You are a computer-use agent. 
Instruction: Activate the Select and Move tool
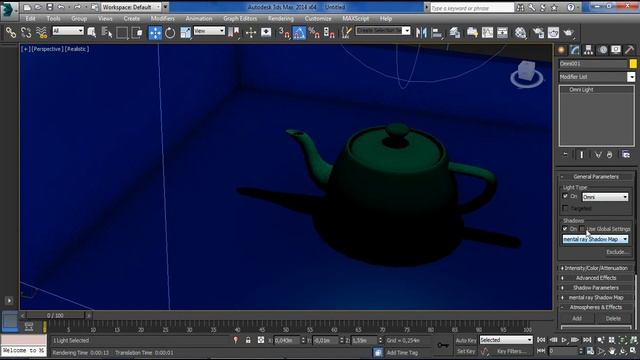click(155, 33)
